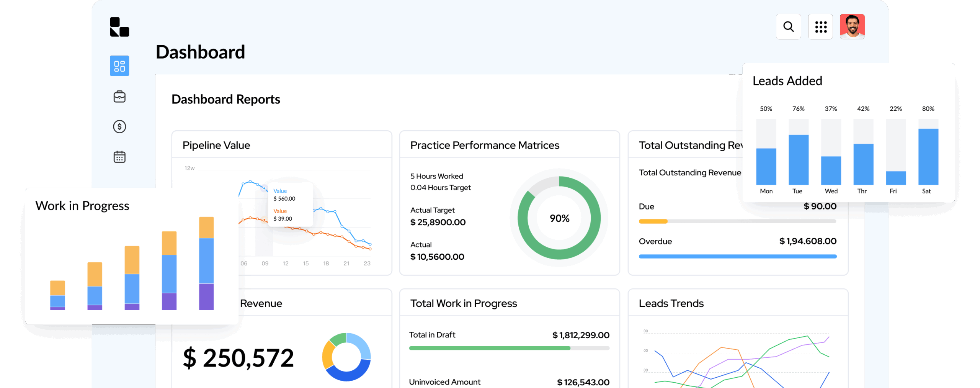
Task: Click the 90% performance donut chart
Action: (559, 218)
